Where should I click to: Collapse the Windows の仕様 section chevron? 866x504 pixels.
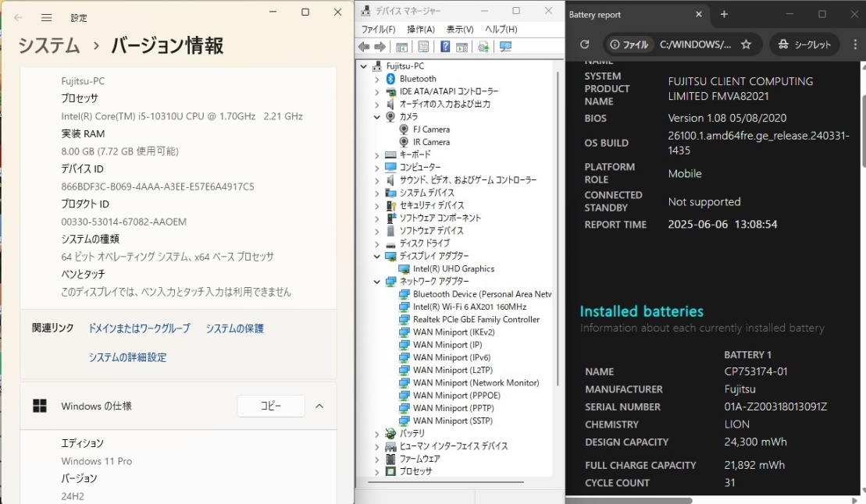point(319,406)
